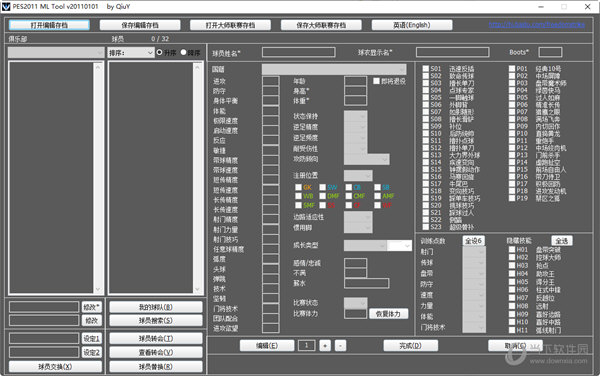Click the 完成(D) button

coord(410,346)
